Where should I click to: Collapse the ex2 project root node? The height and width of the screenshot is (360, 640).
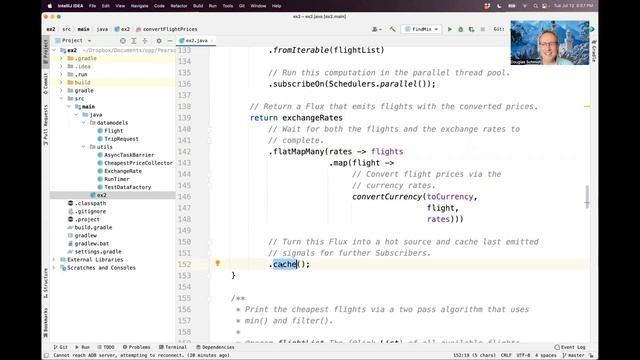pos(54,50)
